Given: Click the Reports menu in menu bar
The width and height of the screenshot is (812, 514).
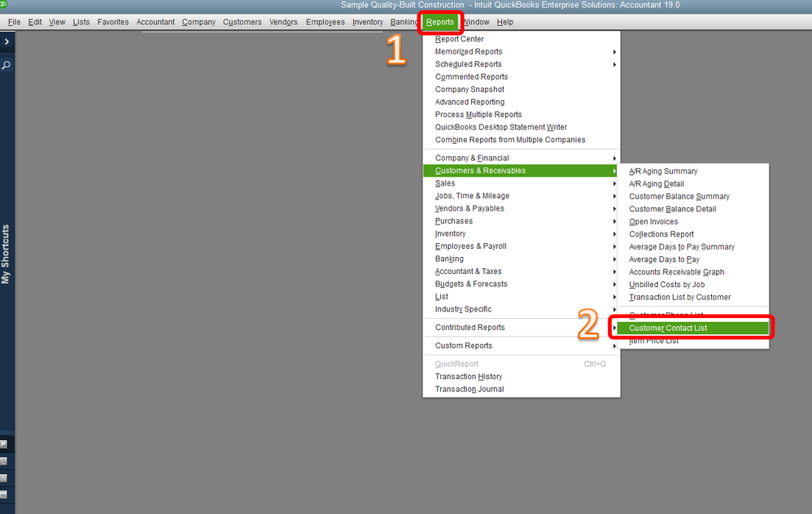Looking at the screenshot, I should coord(440,22).
